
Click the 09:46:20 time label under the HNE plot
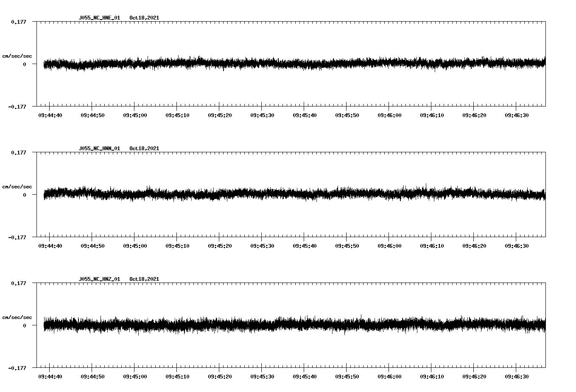click(474, 115)
